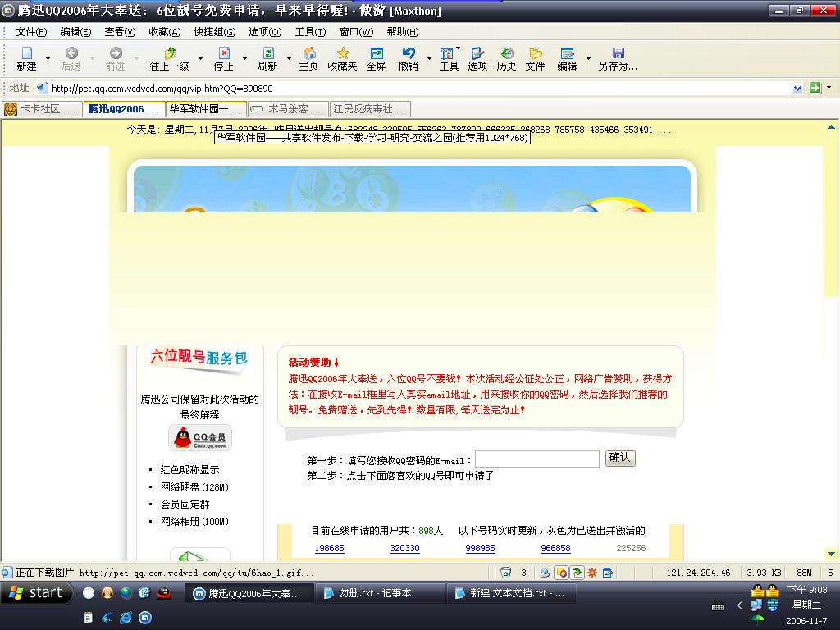Toggle the content filter icon in status bar

click(577, 573)
